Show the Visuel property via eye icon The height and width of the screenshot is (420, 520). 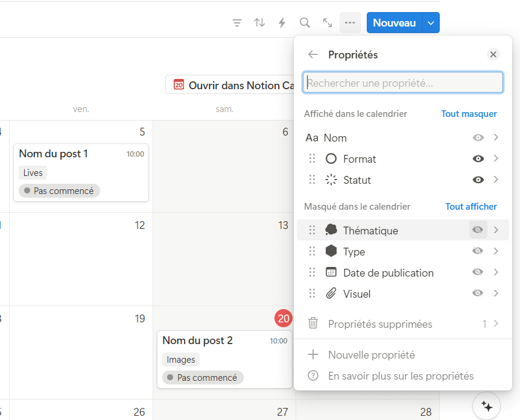(478, 293)
